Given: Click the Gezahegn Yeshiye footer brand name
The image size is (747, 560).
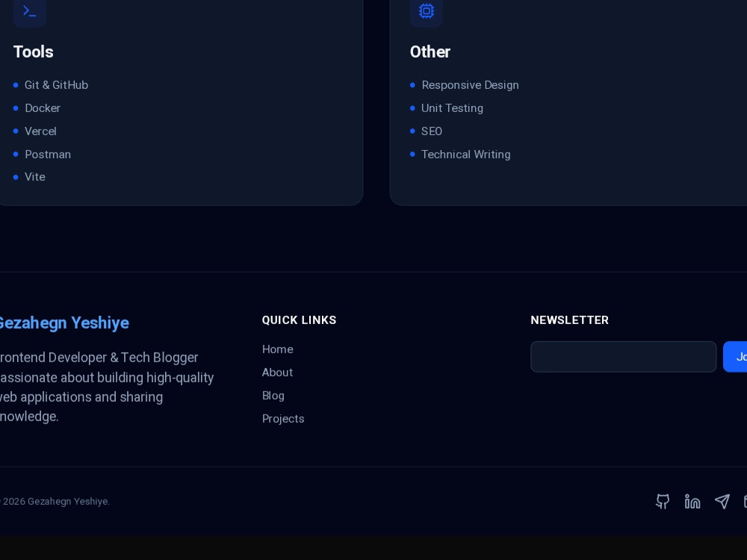Looking at the screenshot, I should tap(63, 323).
